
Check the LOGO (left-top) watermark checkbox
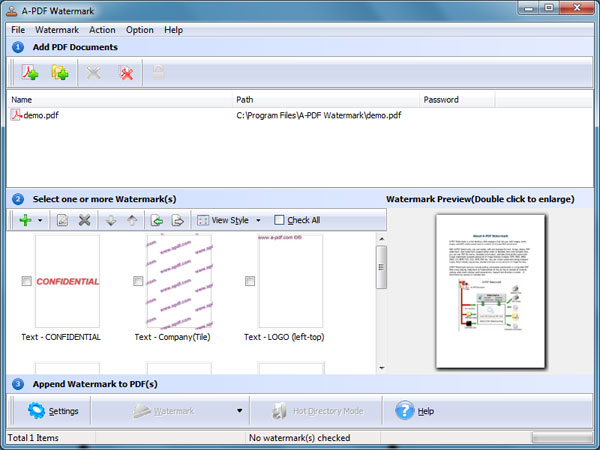250,281
